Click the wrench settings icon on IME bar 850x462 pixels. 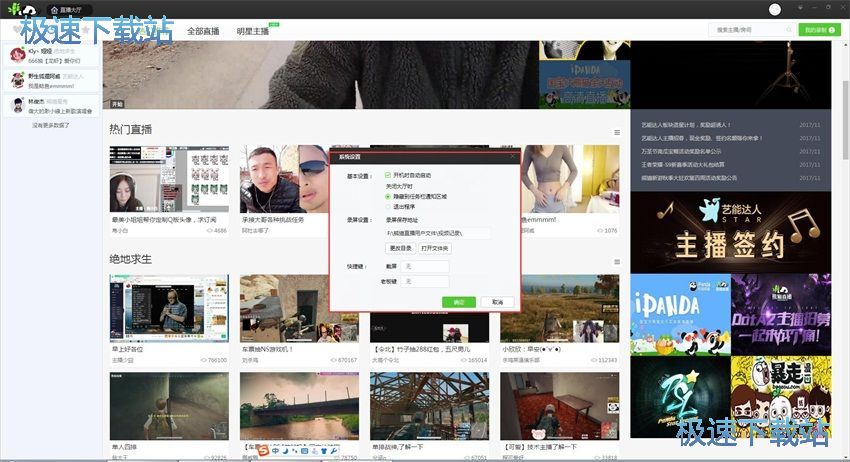[x=334, y=451]
